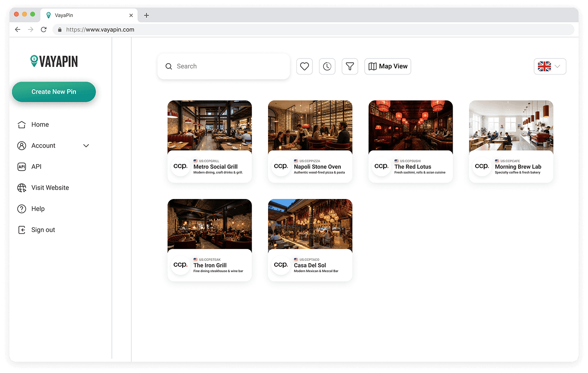Viewport: 588px width, 373px height.
Task: Open the Casa Del Sol pin card
Action: [310, 240]
